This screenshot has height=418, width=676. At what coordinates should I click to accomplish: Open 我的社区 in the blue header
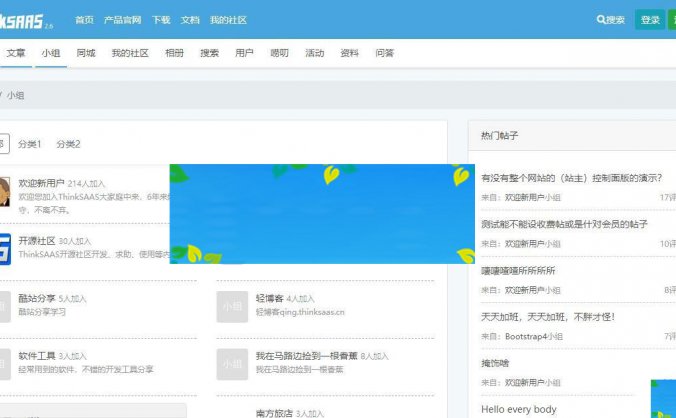(228, 20)
